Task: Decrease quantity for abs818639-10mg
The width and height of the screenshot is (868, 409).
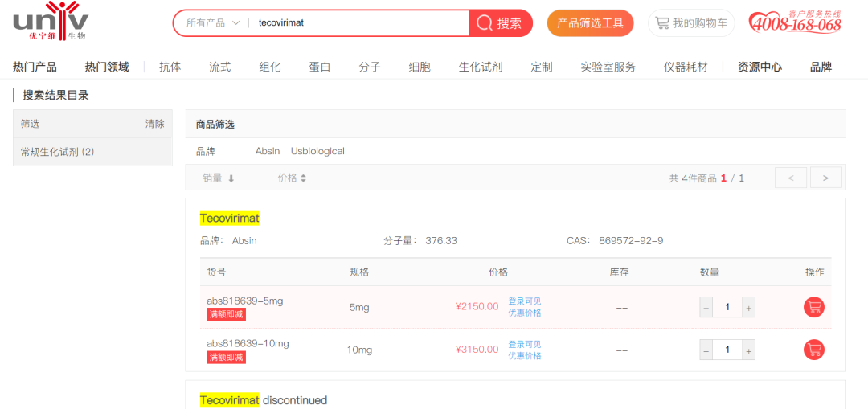Action: (x=706, y=350)
